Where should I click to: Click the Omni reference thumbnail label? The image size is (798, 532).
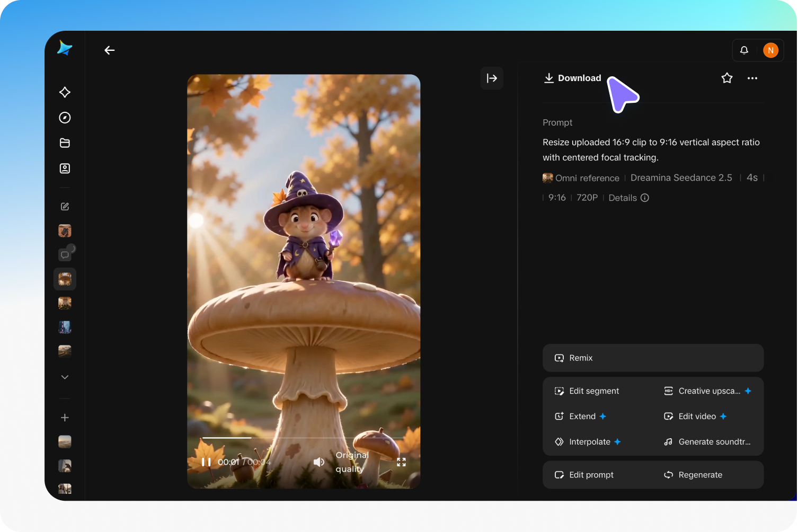click(581, 178)
